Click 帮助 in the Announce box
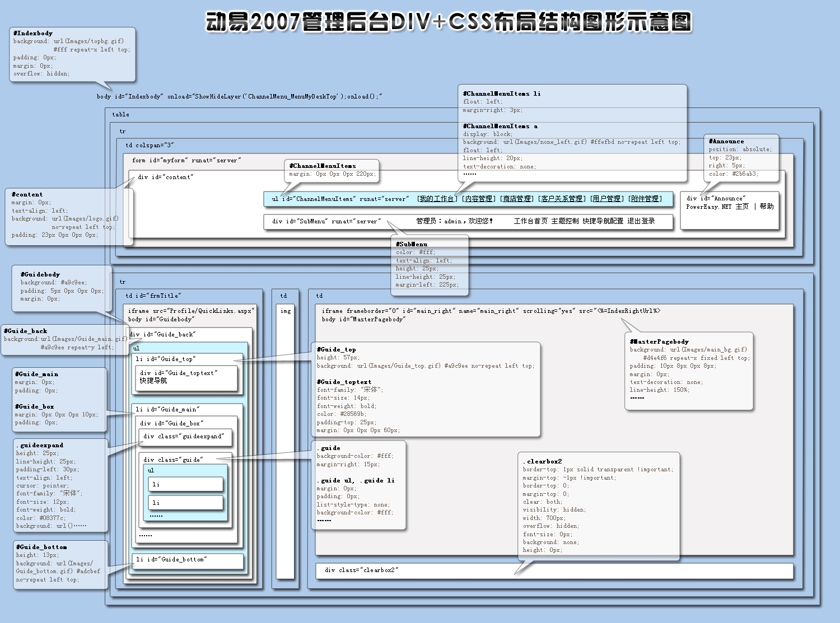 [767, 207]
